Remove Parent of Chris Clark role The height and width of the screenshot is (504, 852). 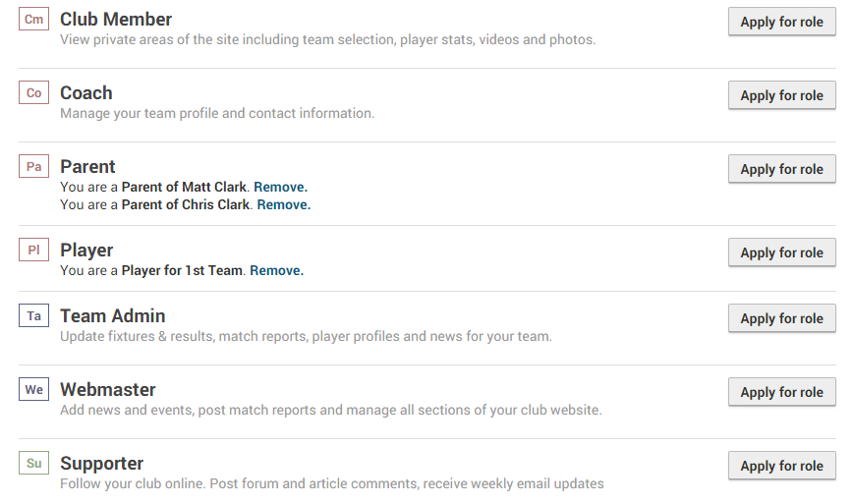tap(284, 204)
